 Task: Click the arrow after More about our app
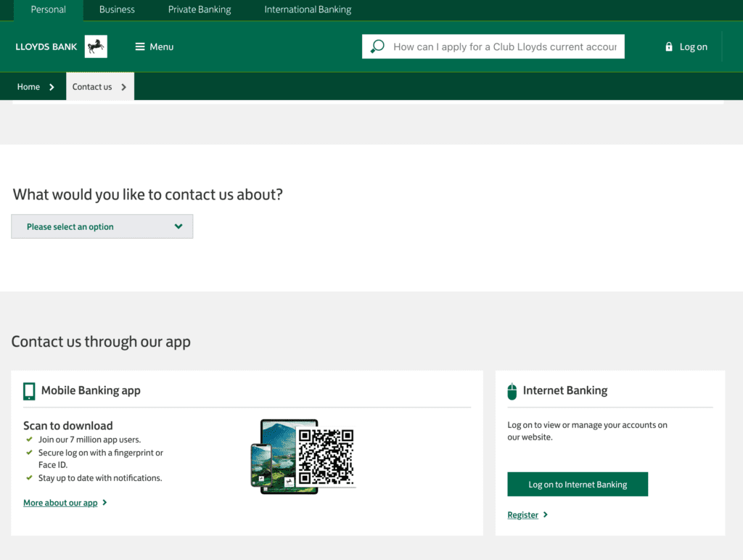[104, 502]
